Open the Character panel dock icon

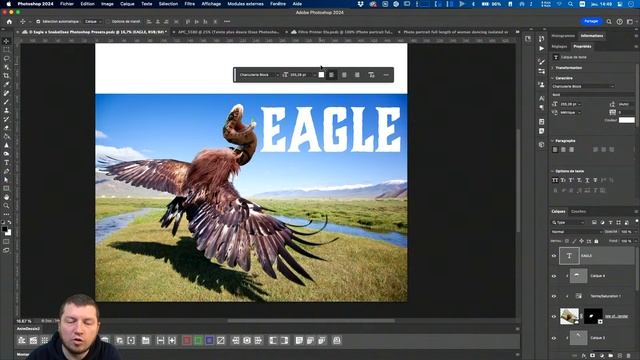click(x=541, y=98)
